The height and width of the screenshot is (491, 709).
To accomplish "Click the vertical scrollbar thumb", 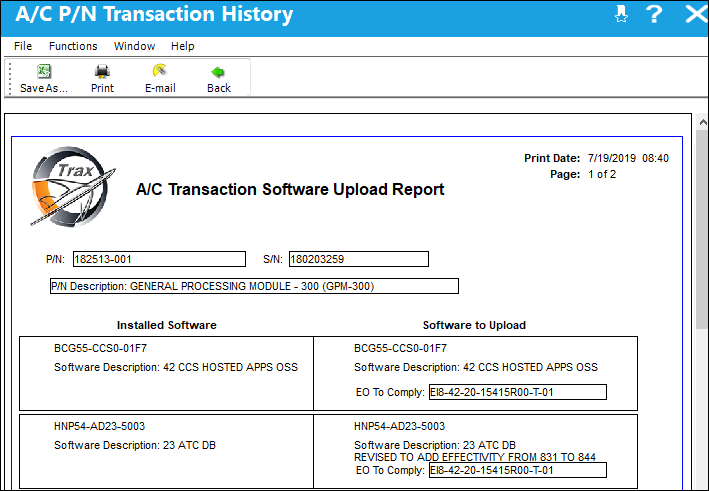I will click(x=703, y=230).
